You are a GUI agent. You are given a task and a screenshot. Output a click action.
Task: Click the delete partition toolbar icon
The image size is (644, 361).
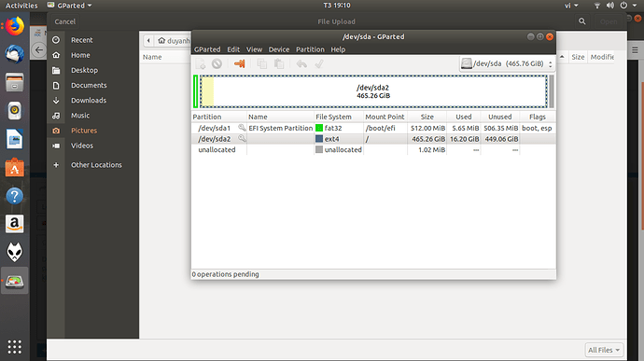[x=217, y=63]
